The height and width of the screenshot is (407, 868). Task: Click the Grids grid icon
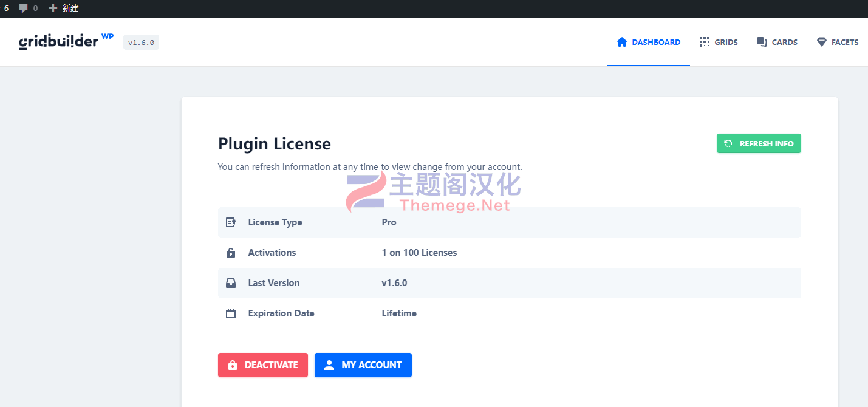coord(704,42)
